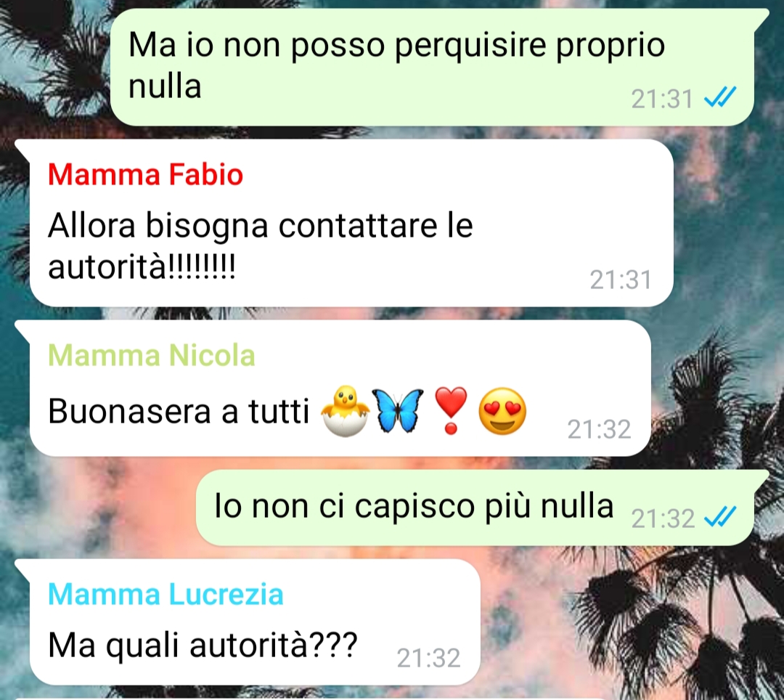This screenshot has height=700, width=784.
Task: Tap the blue butterfly emoji
Action: point(398,410)
